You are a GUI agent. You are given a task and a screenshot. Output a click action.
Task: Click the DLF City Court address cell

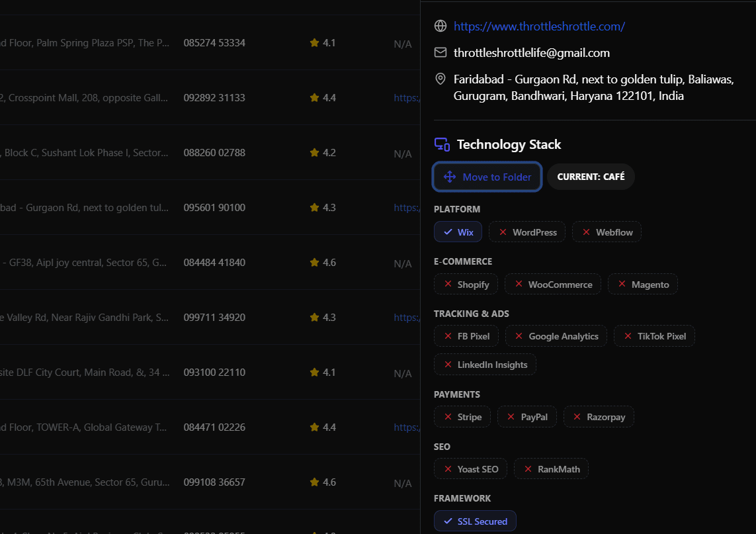(85, 373)
